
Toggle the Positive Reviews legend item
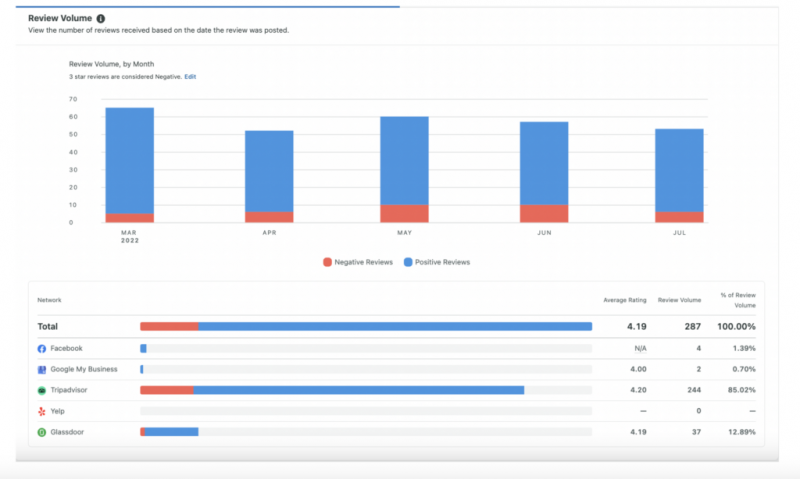point(437,262)
